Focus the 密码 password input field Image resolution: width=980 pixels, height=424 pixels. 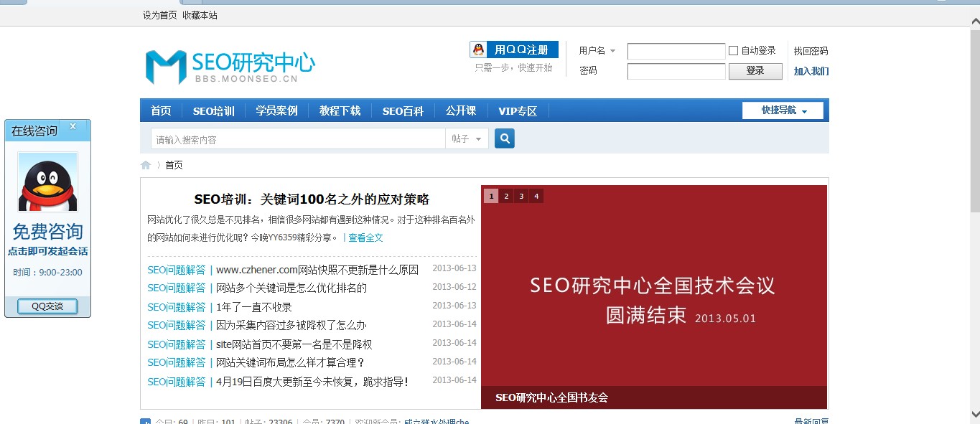[x=676, y=71]
